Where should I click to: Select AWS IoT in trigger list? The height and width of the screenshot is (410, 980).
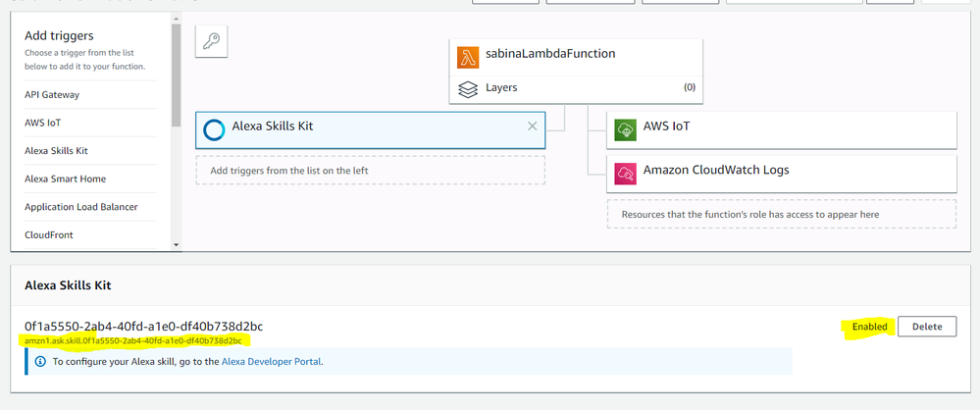pos(44,123)
